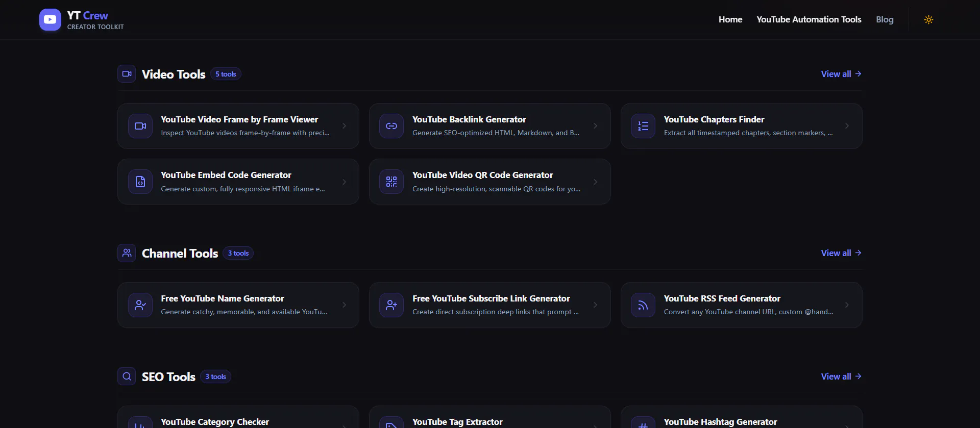Open YouTube Chapters Finder title

point(714,119)
